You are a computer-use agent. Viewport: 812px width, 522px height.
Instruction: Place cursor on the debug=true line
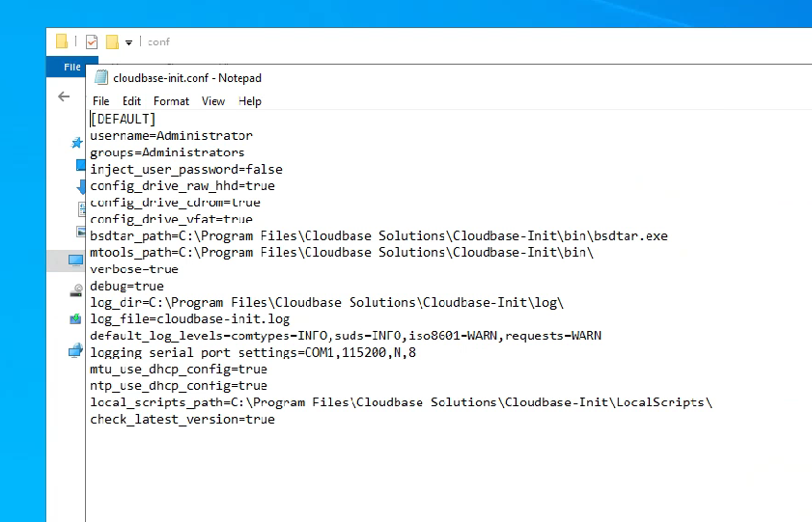pos(126,287)
